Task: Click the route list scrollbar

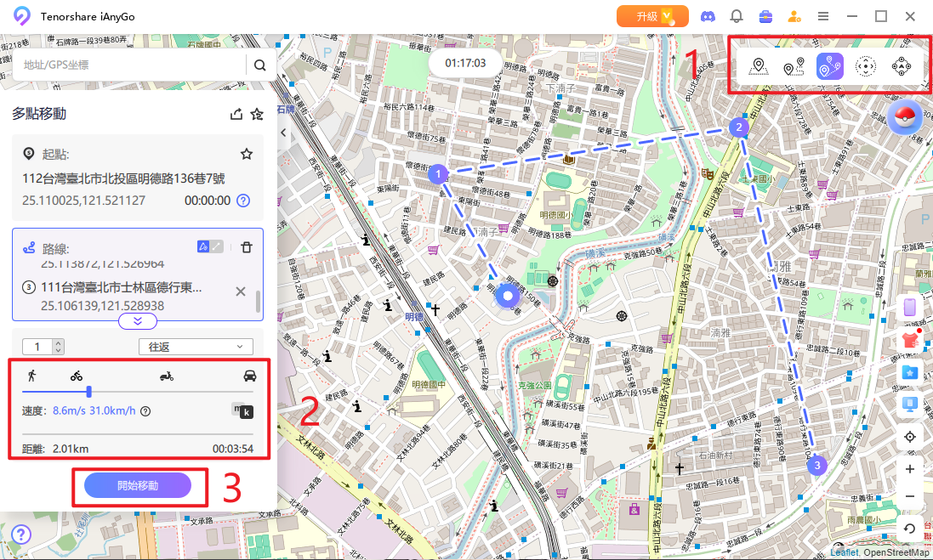Action: (x=258, y=302)
